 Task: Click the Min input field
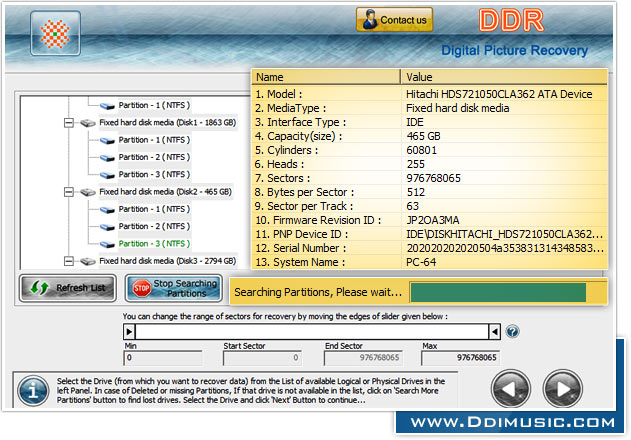coord(163,357)
